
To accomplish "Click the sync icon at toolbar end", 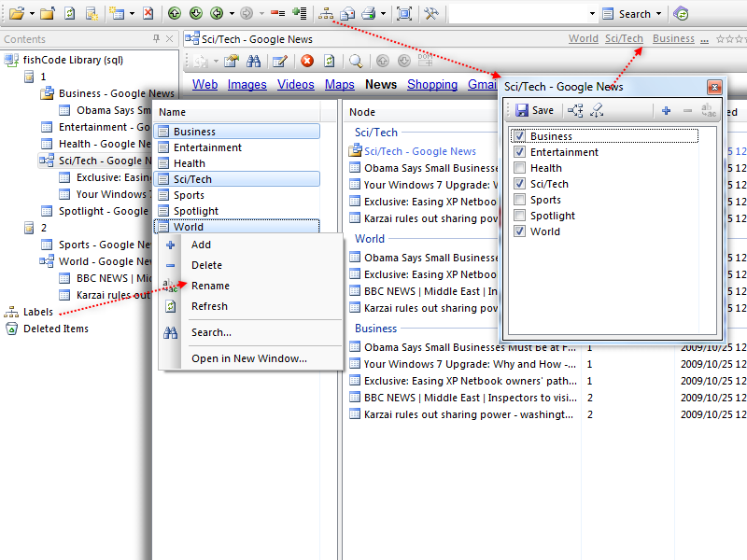I will pos(681,14).
